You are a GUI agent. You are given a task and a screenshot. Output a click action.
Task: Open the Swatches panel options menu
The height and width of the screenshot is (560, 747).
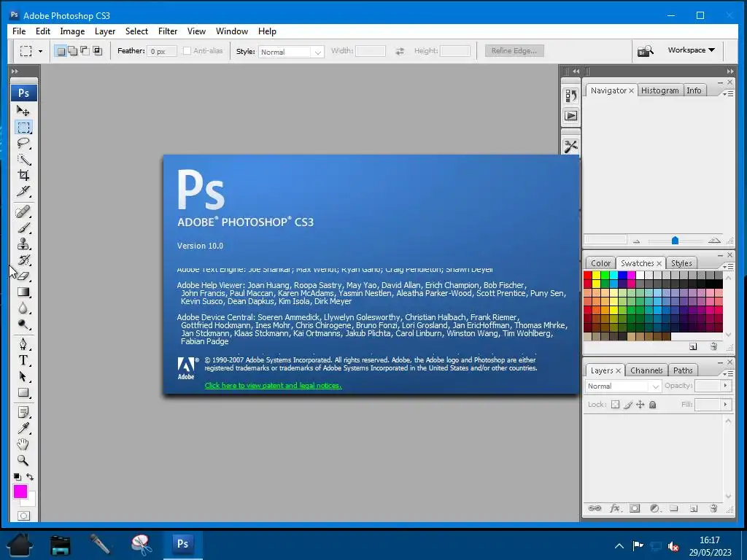[728, 267]
